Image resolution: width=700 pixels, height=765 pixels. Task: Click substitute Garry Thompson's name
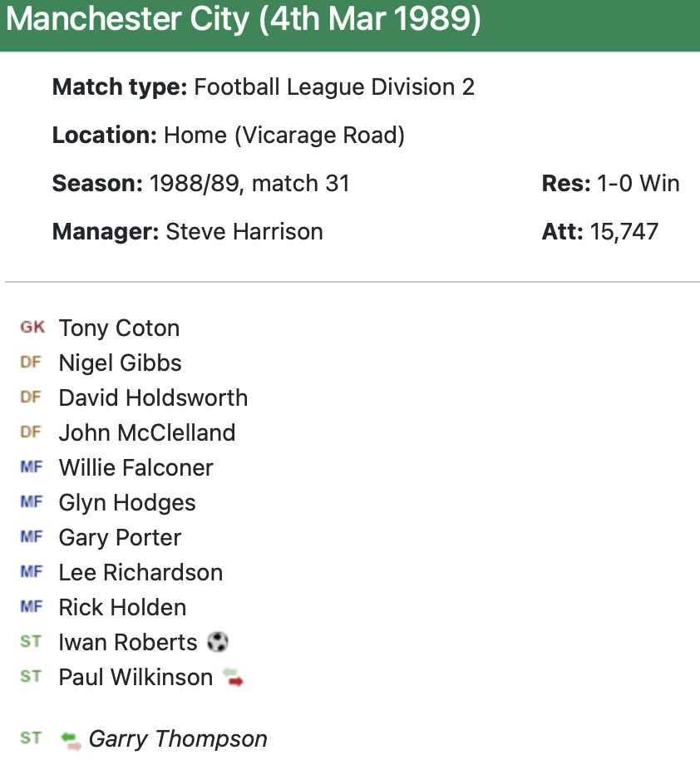pyautogui.click(x=178, y=739)
